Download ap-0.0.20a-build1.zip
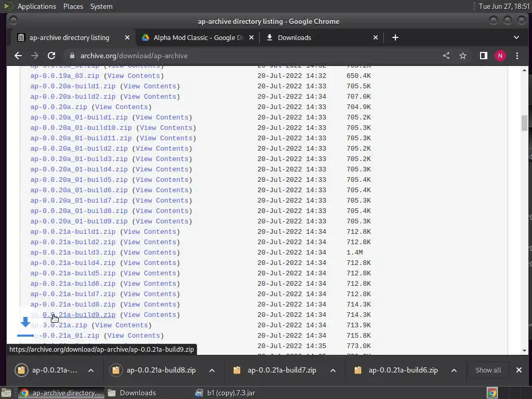Screen dimensions: 532x399 click(x=73, y=86)
